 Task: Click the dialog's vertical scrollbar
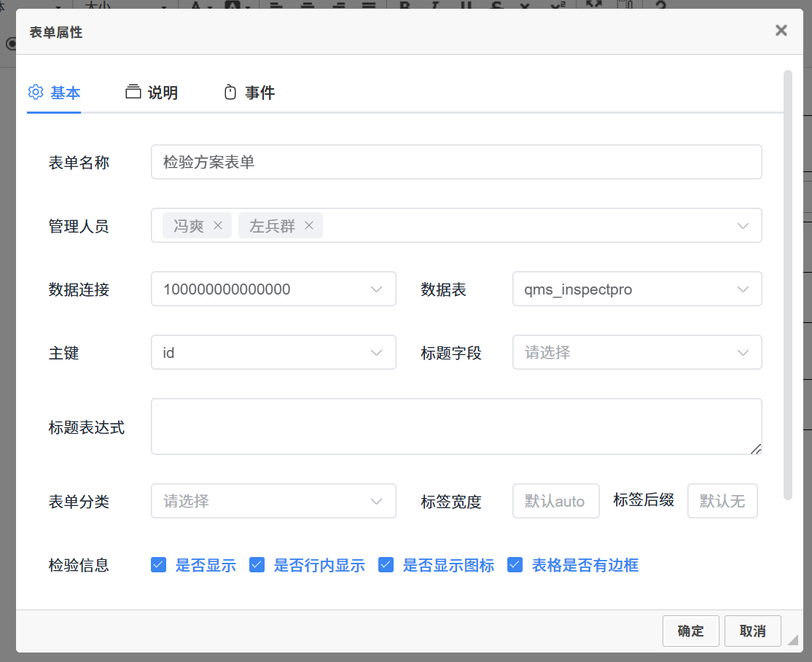(x=787, y=284)
